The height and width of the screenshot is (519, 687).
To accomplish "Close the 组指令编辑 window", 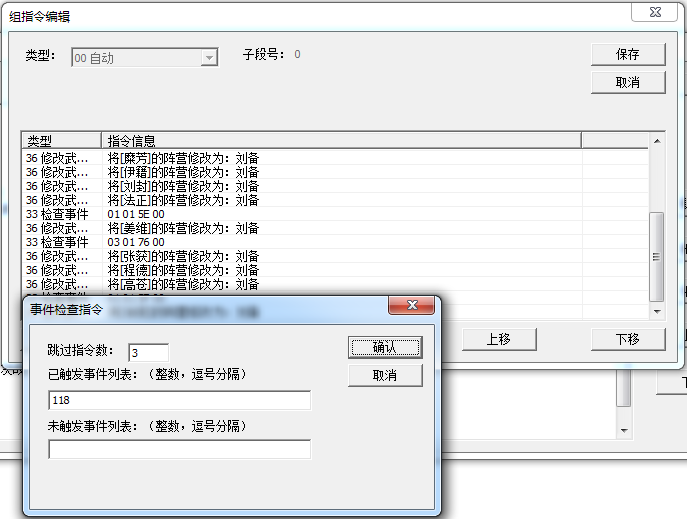I will coord(655,12).
